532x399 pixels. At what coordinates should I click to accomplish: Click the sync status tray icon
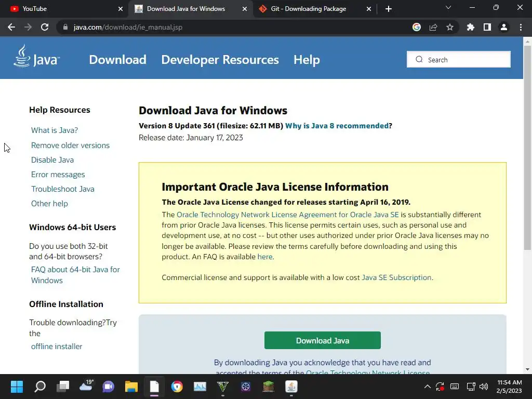pyautogui.click(x=440, y=387)
